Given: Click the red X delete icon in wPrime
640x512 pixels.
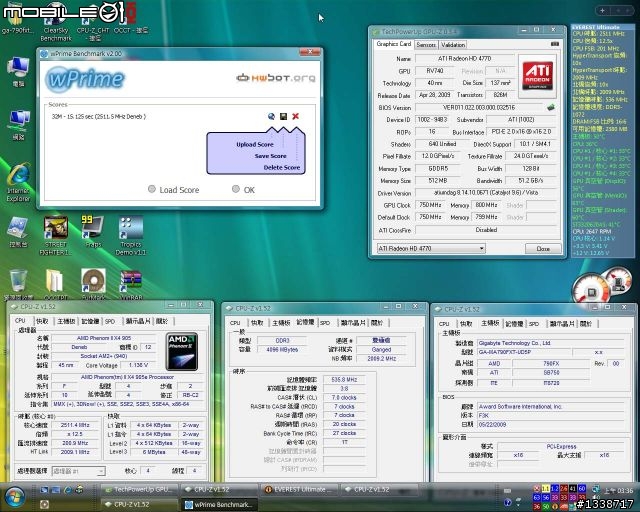Looking at the screenshot, I should [296, 116].
